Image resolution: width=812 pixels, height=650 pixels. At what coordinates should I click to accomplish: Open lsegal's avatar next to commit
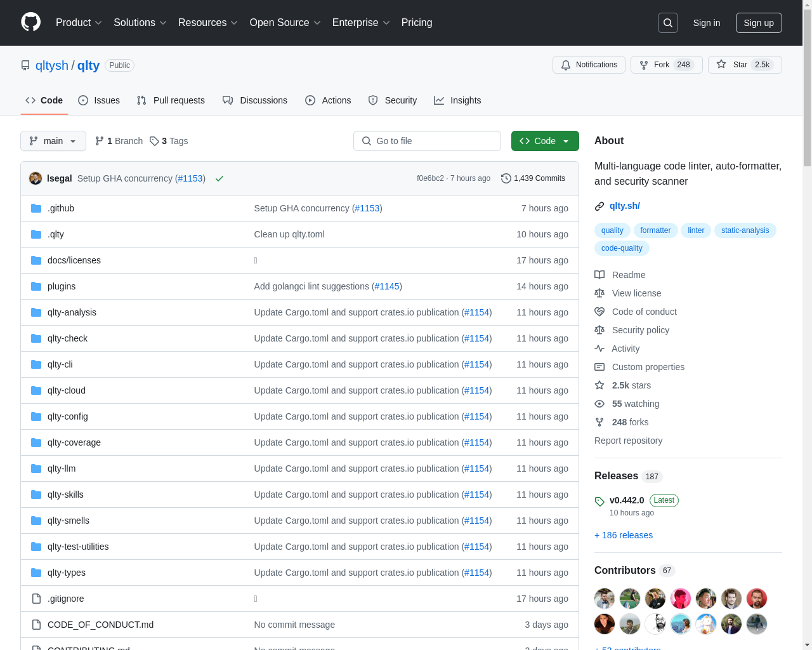[x=36, y=178]
